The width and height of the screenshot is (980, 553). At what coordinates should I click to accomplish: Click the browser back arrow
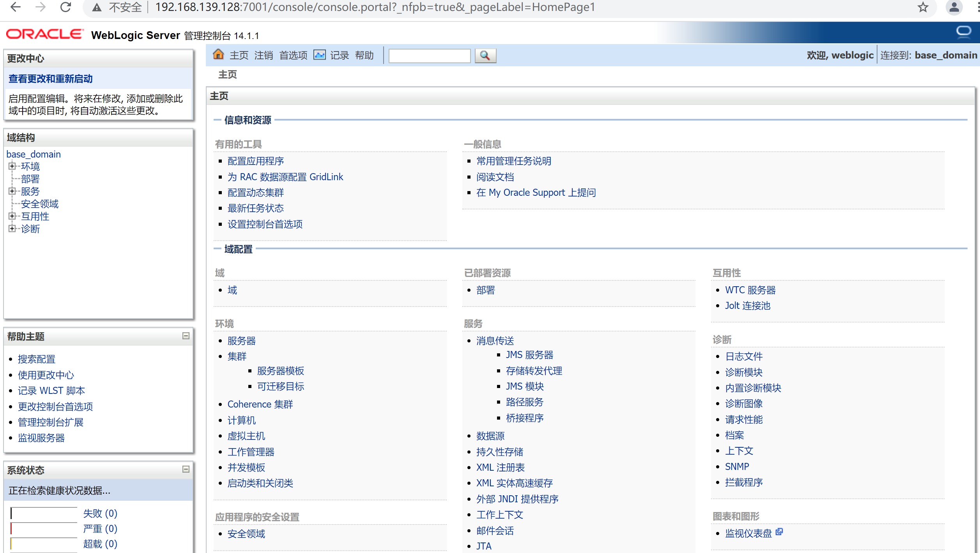point(16,7)
